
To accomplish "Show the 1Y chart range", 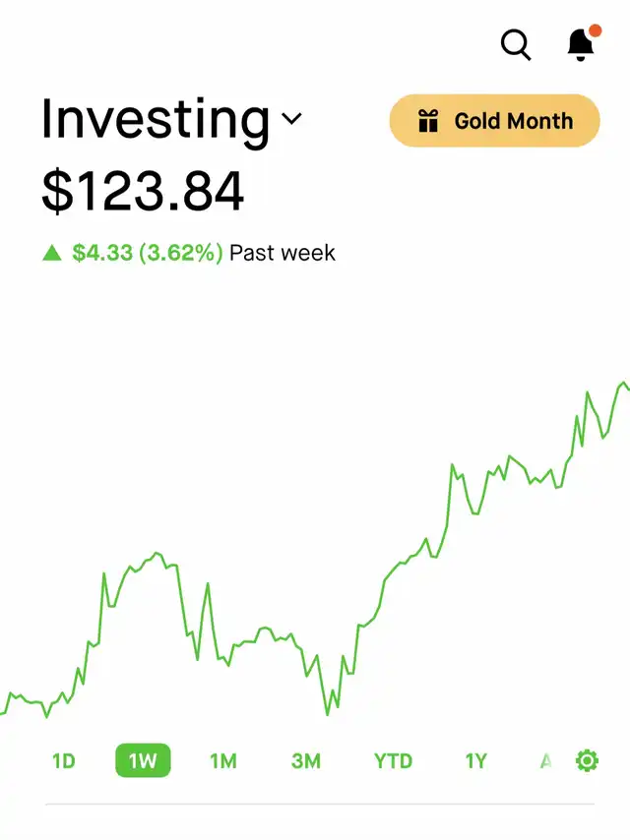I will (x=475, y=760).
